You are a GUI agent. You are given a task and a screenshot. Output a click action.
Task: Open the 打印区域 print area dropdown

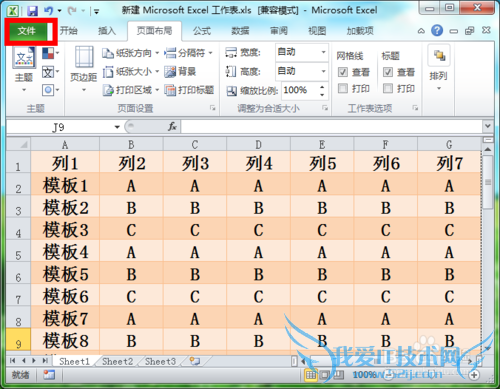click(130, 90)
